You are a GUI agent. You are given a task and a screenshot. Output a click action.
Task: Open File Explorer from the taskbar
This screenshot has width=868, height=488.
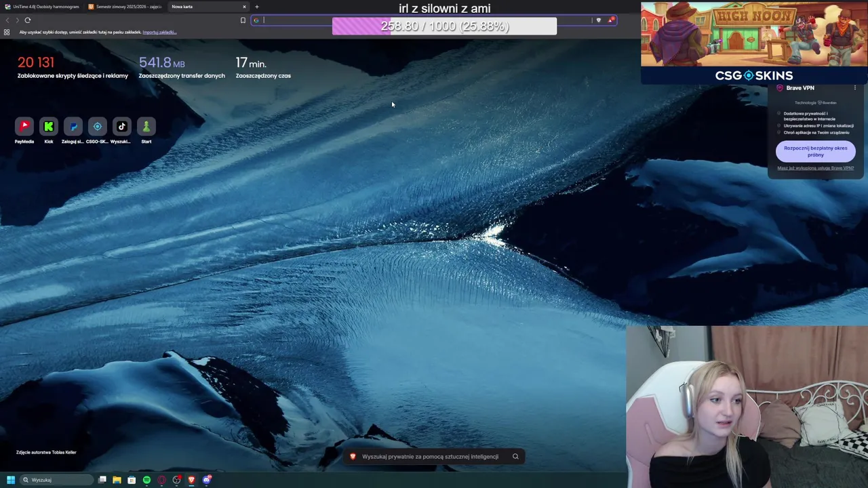(117, 480)
